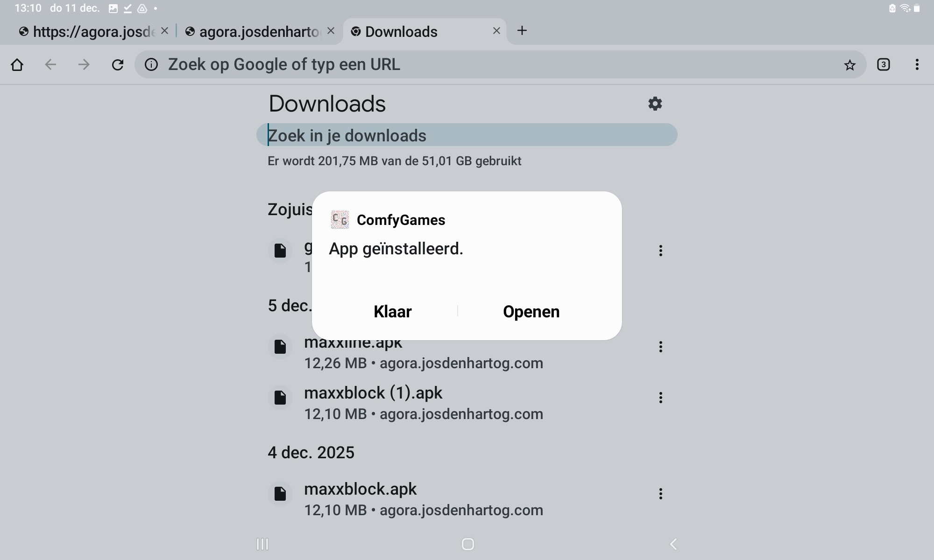Close the Downloads tab
The width and height of the screenshot is (934, 560).
click(x=496, y=31)
